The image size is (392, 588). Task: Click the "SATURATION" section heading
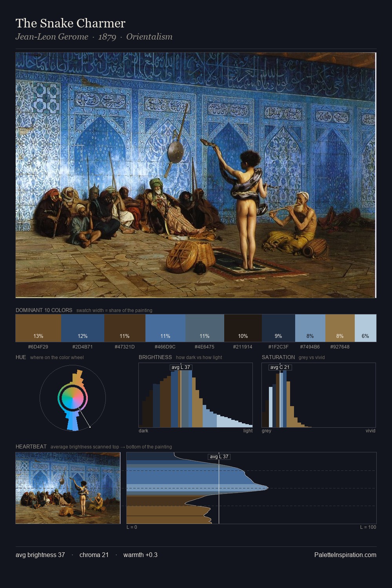pyautogui.click(x=278, y=357)
